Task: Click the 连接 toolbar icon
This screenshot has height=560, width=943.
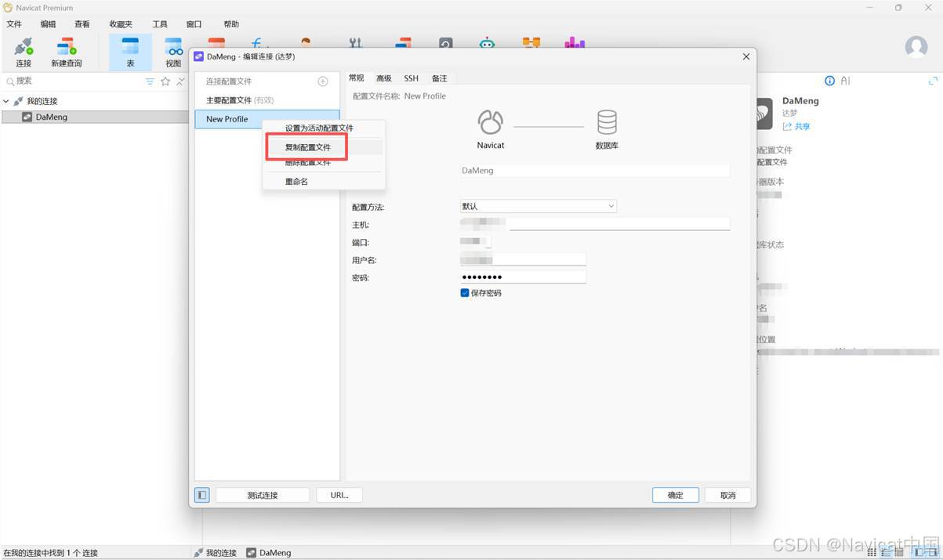Action: coord(24,52)
